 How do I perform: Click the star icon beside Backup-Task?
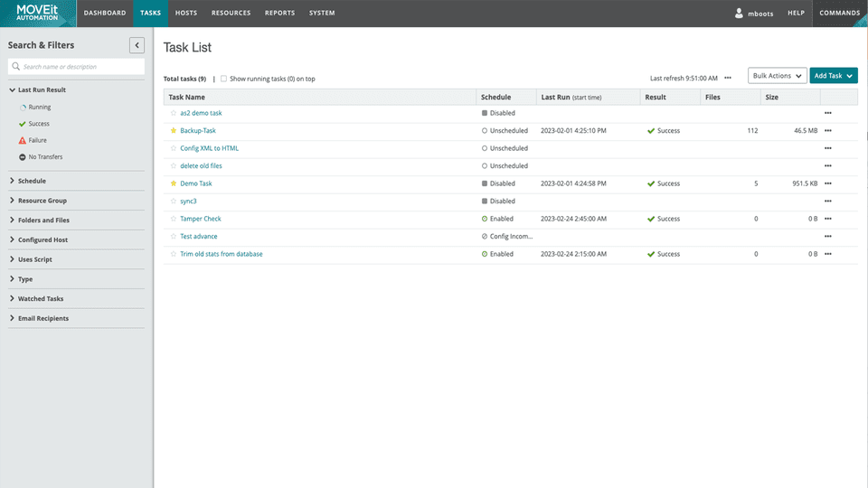point(174,131)
